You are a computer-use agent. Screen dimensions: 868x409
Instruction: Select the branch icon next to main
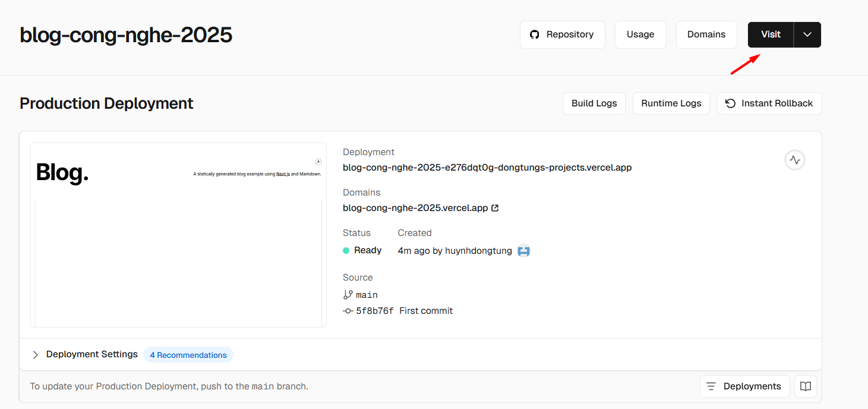tap(347, 294)
